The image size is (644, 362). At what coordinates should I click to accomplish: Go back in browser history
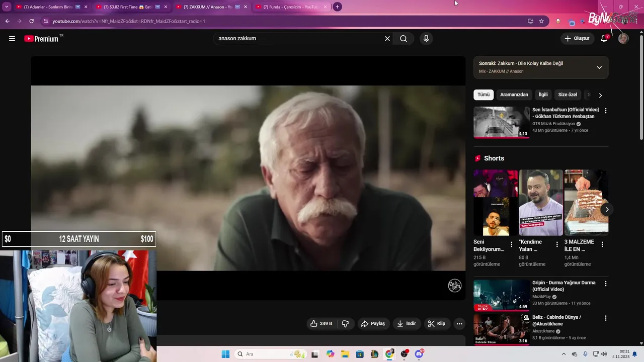tap(7, 21)
